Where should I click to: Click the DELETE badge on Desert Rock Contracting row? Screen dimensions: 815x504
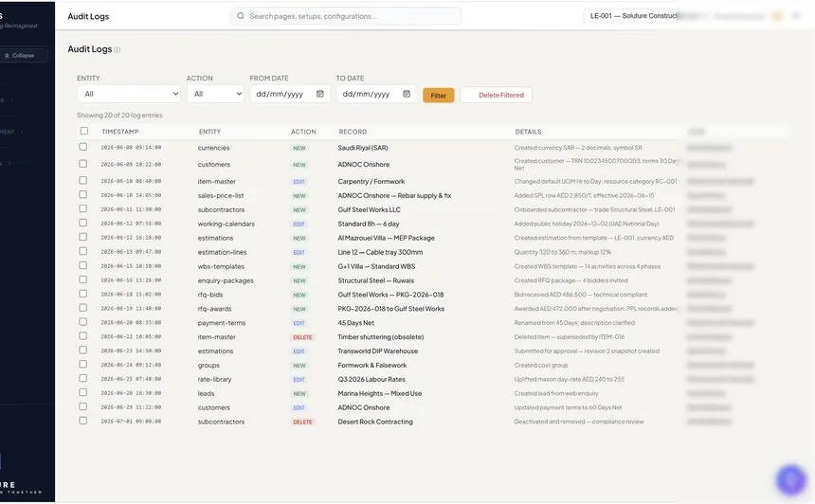tap(302, 422)
